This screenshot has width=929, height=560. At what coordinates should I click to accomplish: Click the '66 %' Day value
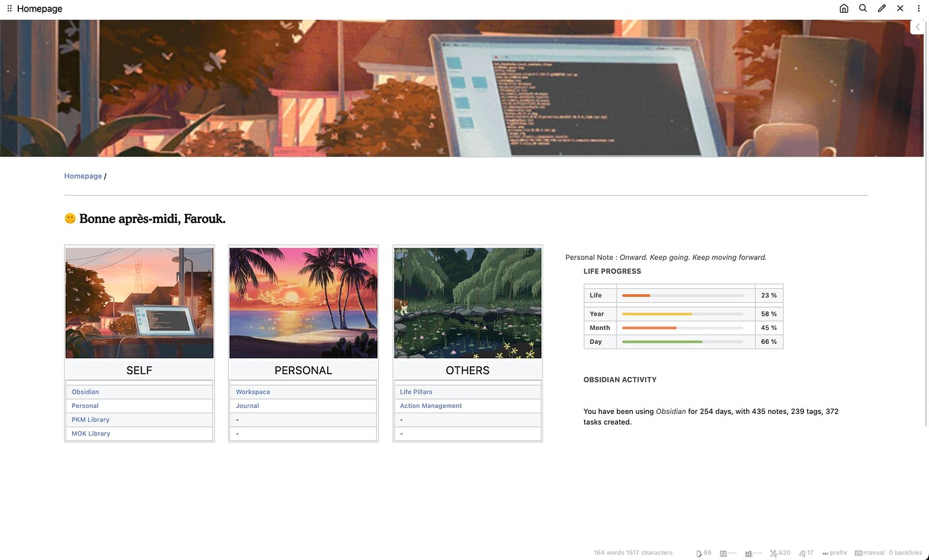769,342
